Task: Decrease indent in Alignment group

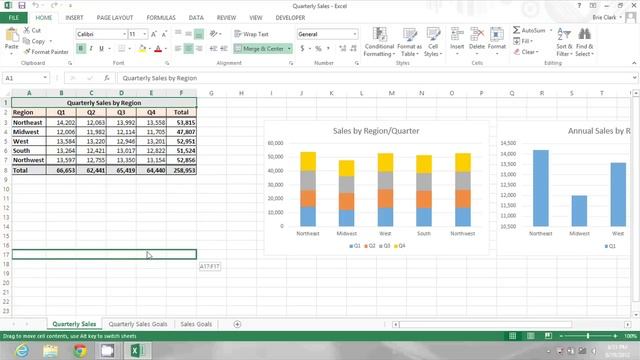Action: coord(213,49)
